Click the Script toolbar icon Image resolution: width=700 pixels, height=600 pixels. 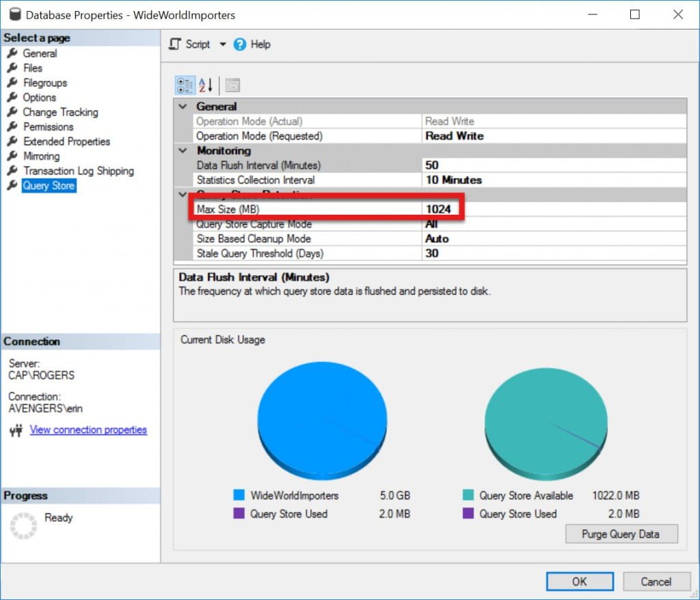click(175, 44)
